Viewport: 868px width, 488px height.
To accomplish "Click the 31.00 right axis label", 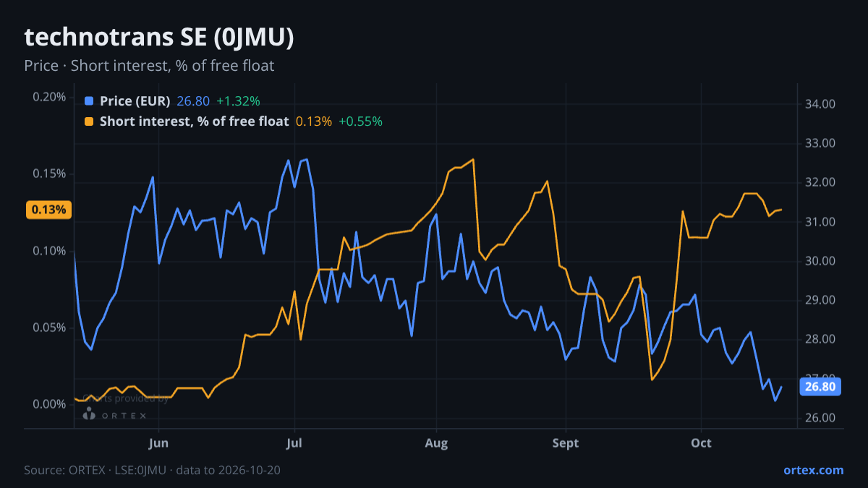I will pyautogui.click(x=820, y=222).
